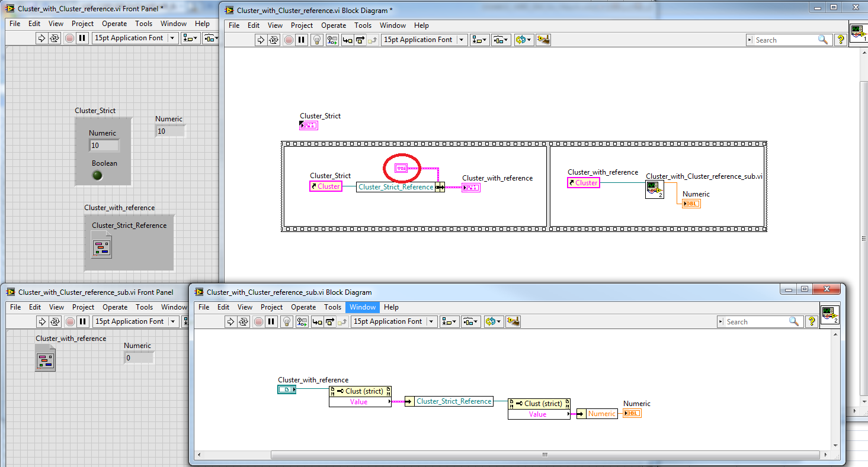Click the VI icon of the main Block Diagram
The width and height of the screenshot is (868, 467).
[x=859, y=33]
